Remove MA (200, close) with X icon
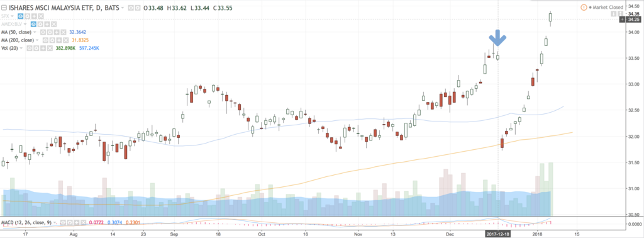The height and width of the screenshot is (238, 644). 65,40
